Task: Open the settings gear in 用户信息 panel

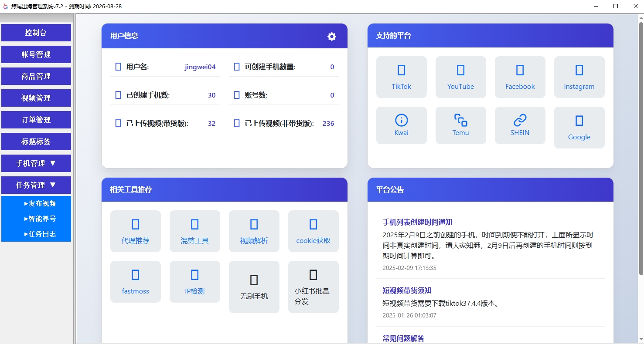Action: (332, 36)
